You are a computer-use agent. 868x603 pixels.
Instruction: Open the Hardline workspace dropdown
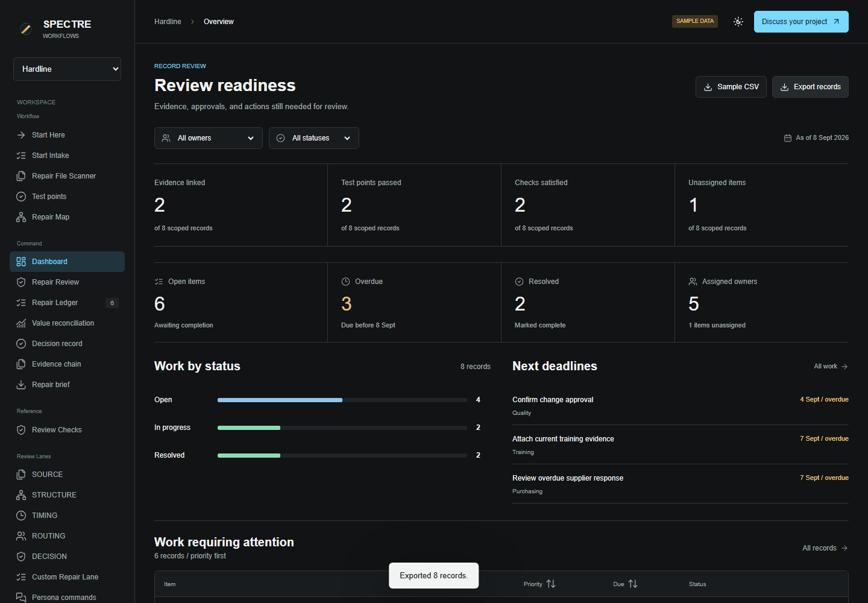67,69
